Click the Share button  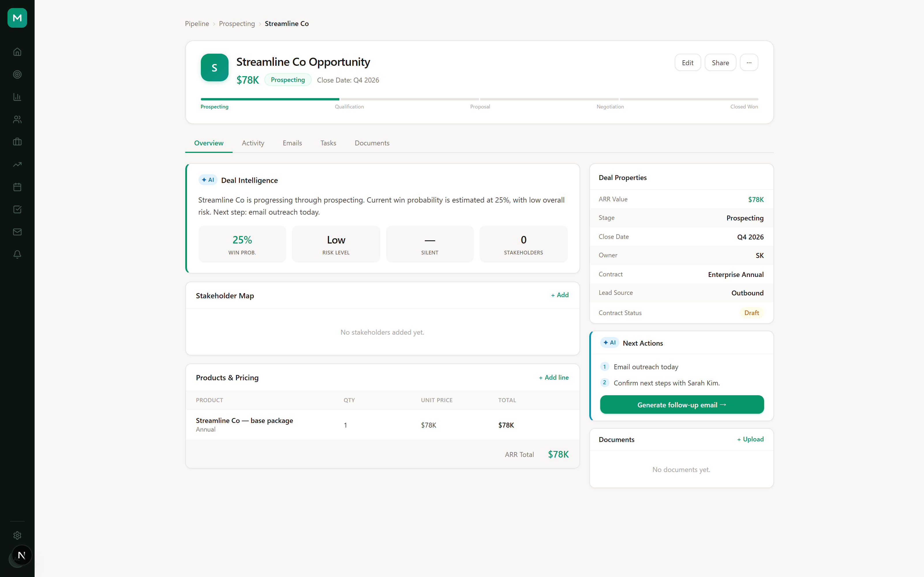[720, 63]
